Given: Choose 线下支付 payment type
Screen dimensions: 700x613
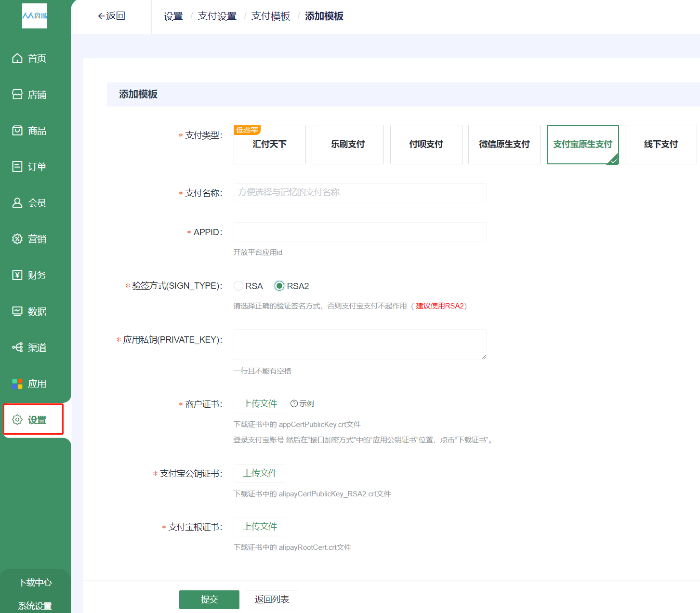Looking at the screenshot, I should [661, 145].
